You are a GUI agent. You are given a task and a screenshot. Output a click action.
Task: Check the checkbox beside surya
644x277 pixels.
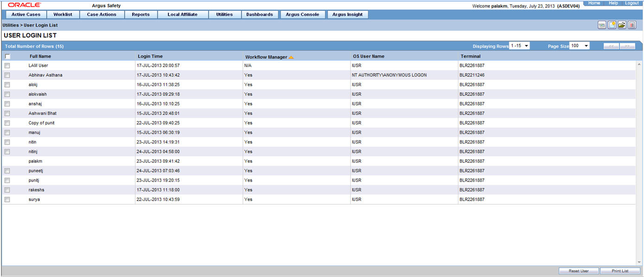[7, 199]
